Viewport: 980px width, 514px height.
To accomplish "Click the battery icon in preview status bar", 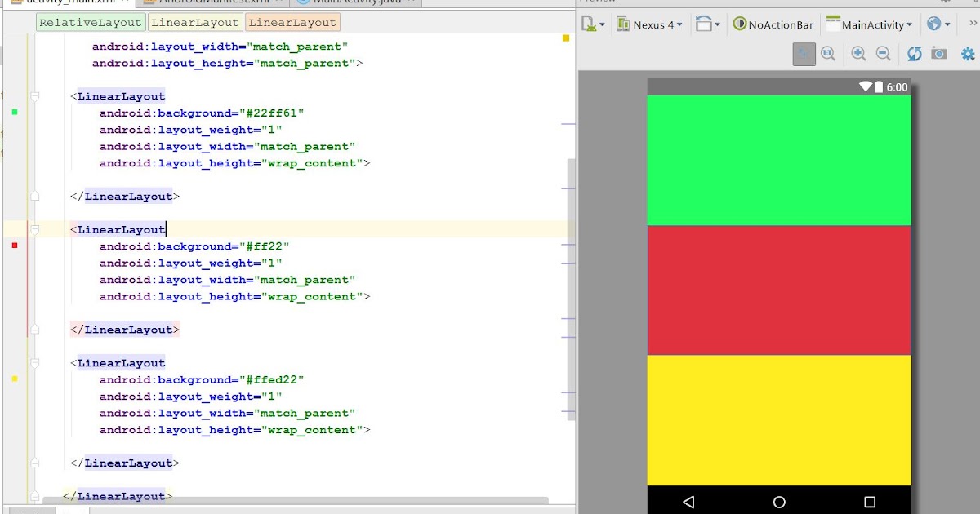I will [879, 86].
